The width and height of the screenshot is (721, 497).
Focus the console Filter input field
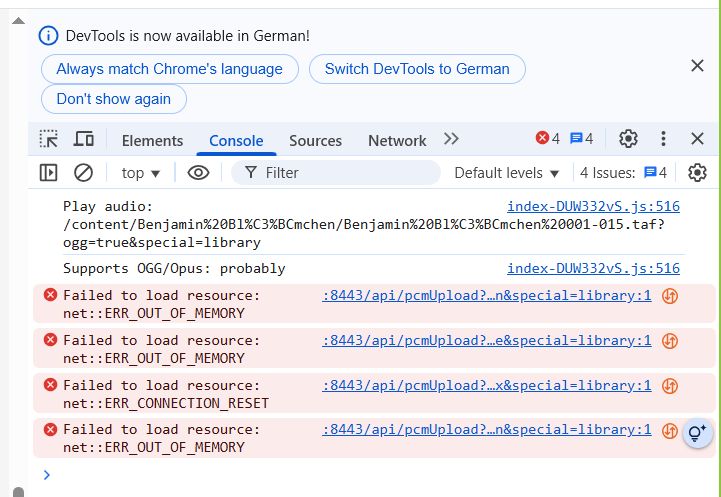[x=336, y=173]
